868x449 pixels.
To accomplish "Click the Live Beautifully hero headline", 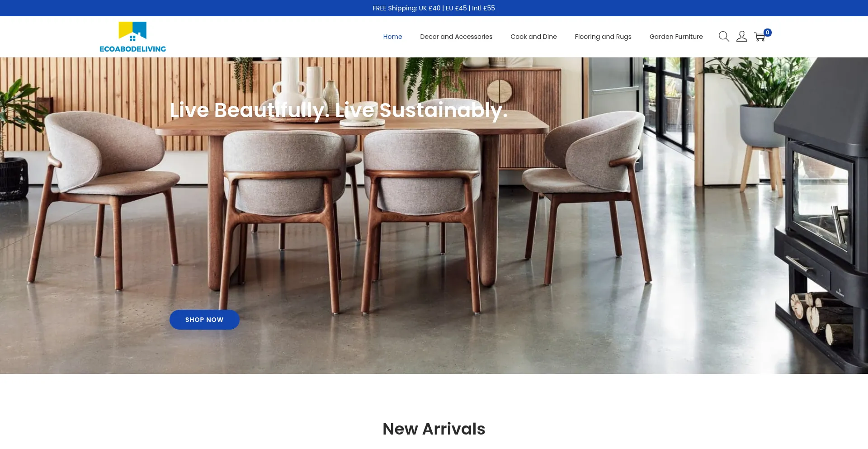I will click(339, 110).
